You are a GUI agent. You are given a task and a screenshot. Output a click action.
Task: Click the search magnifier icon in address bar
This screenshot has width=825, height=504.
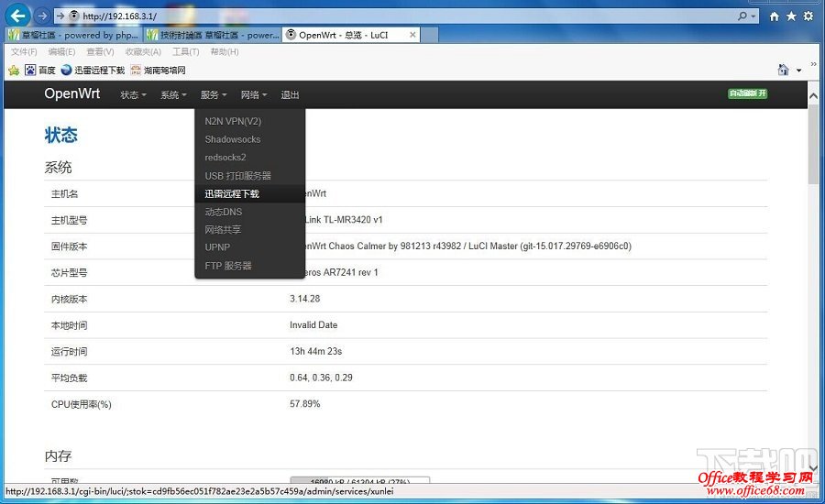tap(742, 16)
